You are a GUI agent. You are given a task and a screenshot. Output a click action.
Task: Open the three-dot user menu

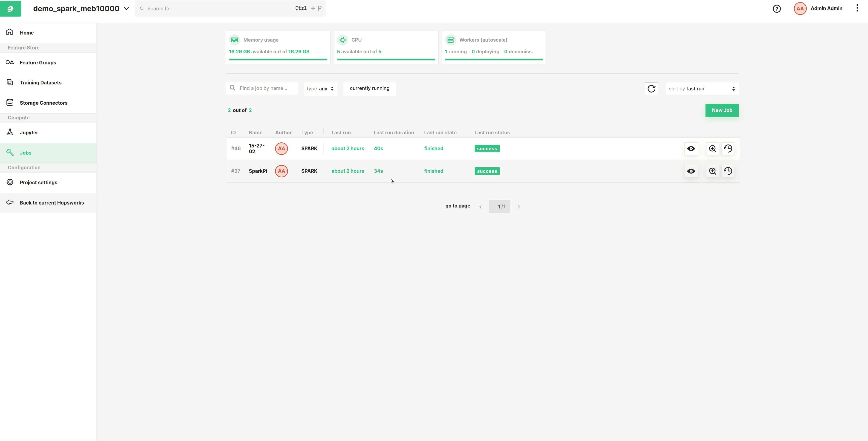[857, 9]
